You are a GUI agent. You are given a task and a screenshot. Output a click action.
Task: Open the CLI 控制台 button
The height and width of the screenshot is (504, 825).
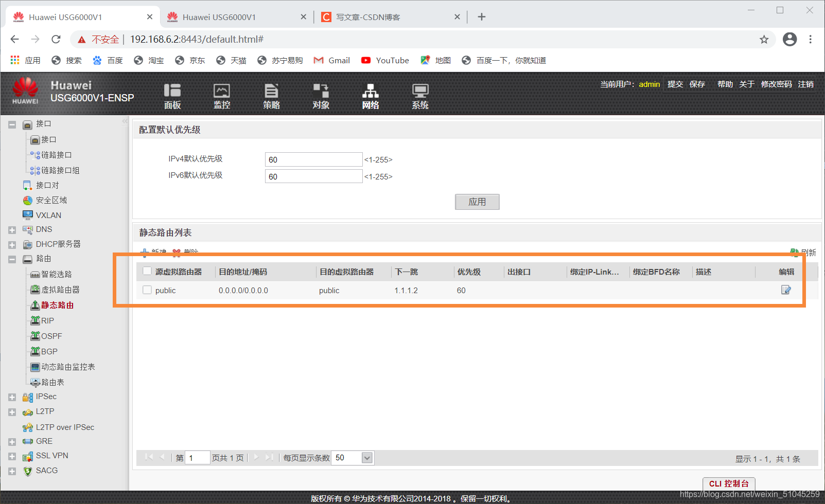[729, 484]
